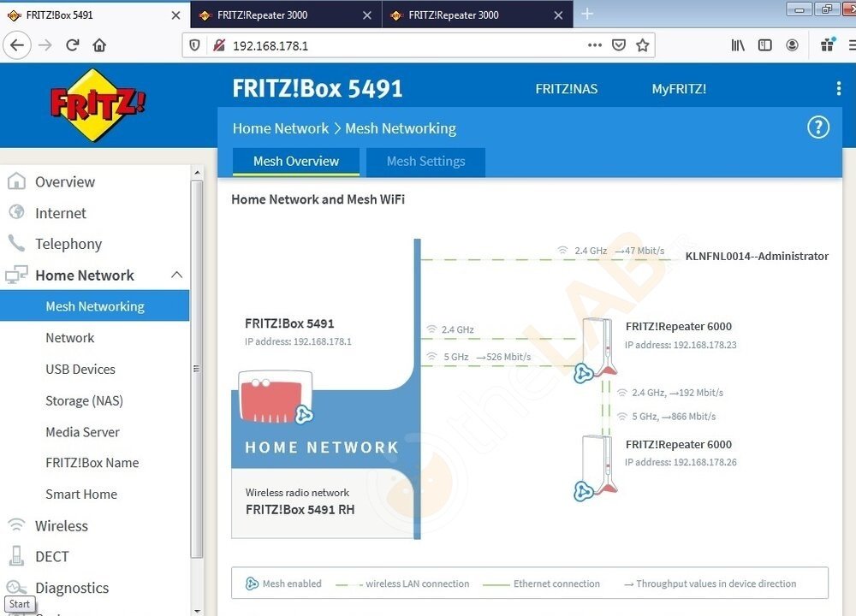Click the Overview house icon in sidebar
The width and height of the screenshot is (856, 616).
click(16, 181)
